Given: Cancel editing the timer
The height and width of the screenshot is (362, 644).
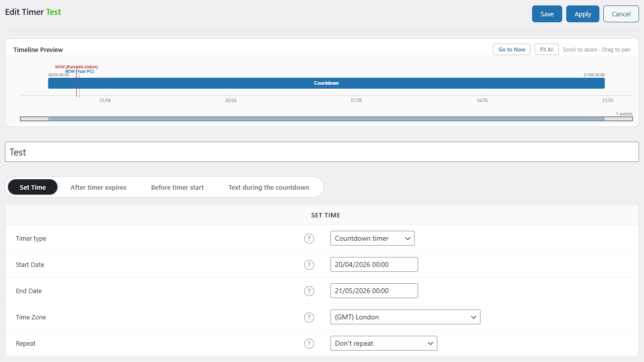Looking at the screenshot, I should pyautogui.click(x=621, y=14).
